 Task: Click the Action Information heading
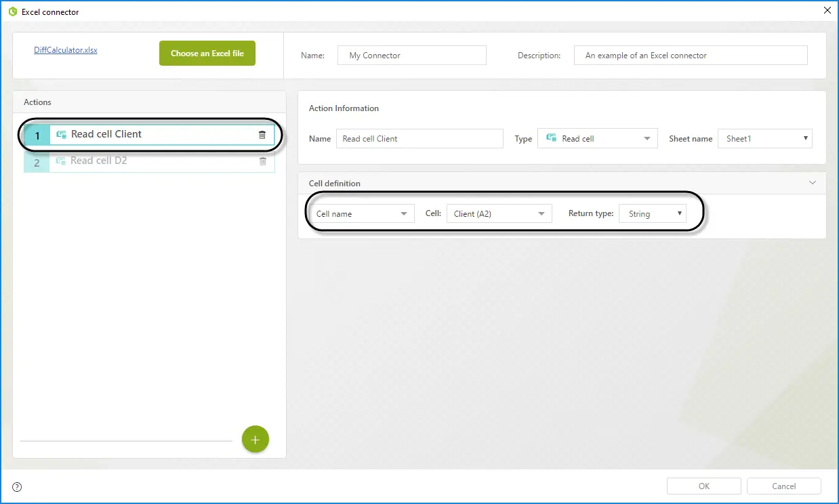[x=344, y=108]
